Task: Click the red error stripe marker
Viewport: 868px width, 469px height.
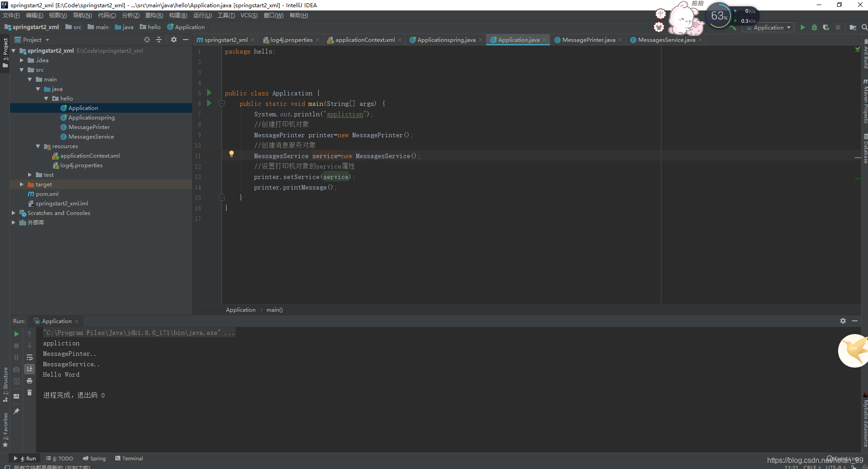Action: [858, 158]
